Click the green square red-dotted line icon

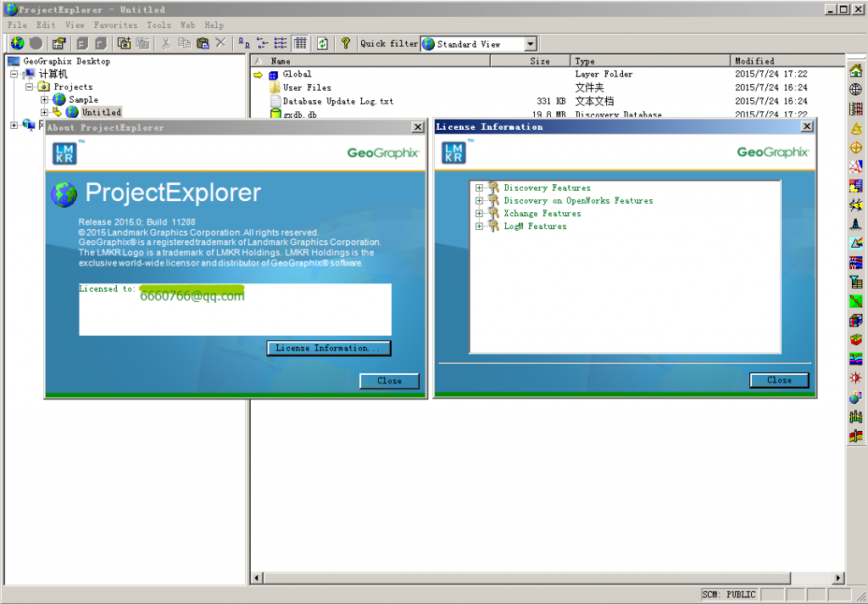coord(856,301)
